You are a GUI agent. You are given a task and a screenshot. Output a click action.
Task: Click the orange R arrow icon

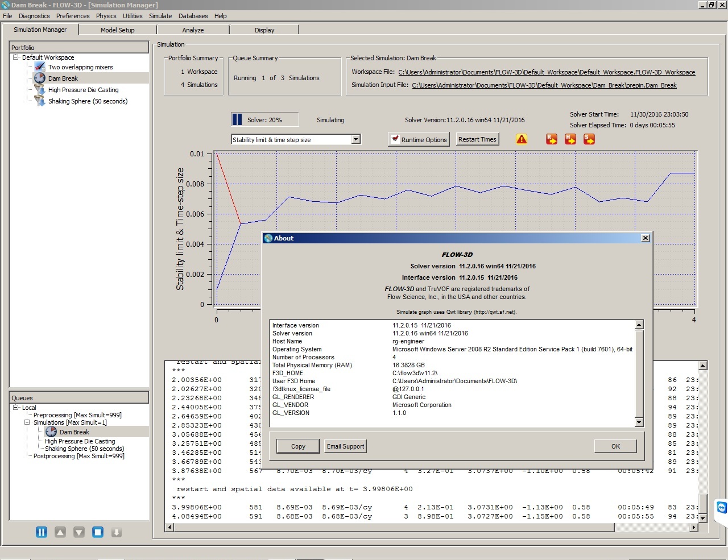tap(552, 139)
